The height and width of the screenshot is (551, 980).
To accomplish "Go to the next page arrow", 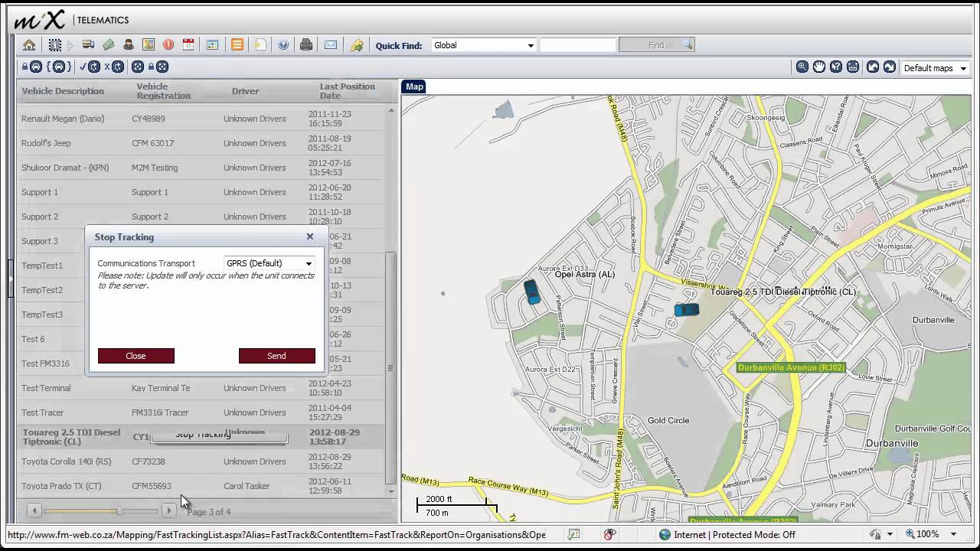I will pos(168,510).
